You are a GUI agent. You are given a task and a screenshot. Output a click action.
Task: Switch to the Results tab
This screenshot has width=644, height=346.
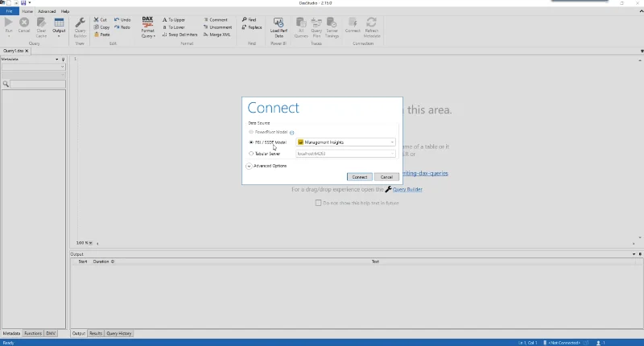pyautogui.click(x=96, y=333)
